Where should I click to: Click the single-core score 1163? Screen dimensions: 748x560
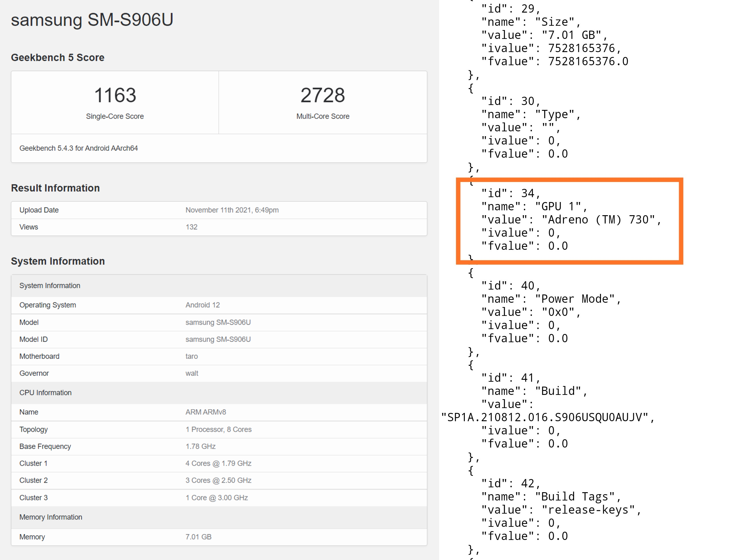[115, 95]
